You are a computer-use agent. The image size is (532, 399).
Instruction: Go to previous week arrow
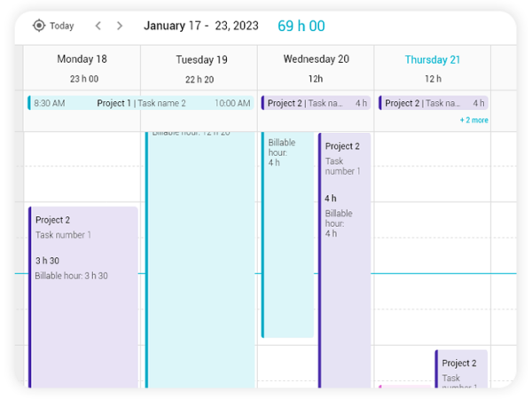point(98,26)
